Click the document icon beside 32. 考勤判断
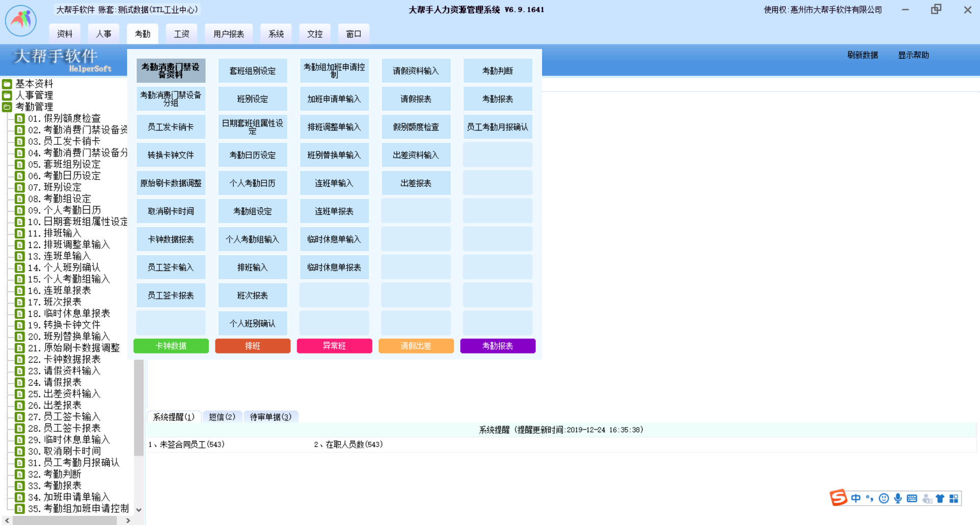Screen dimensions: 980x525 click(20, 474)
